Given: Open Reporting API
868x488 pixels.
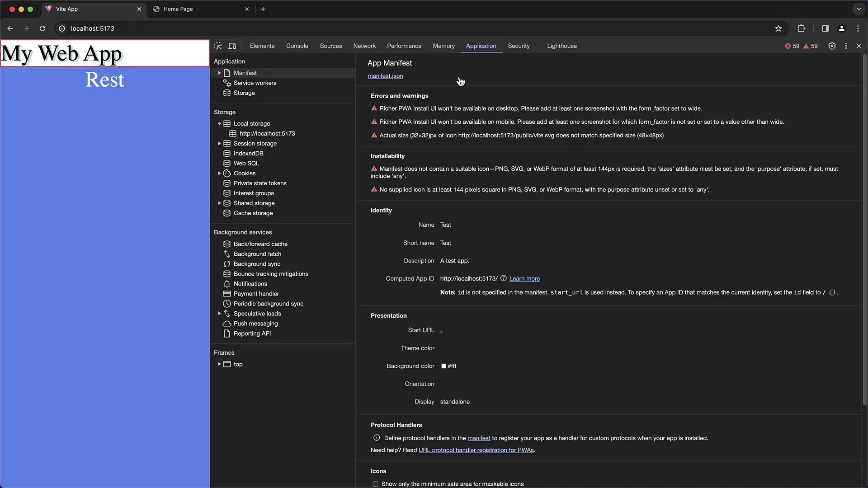Looking at the screenshot, I should (x=252, y=333).
